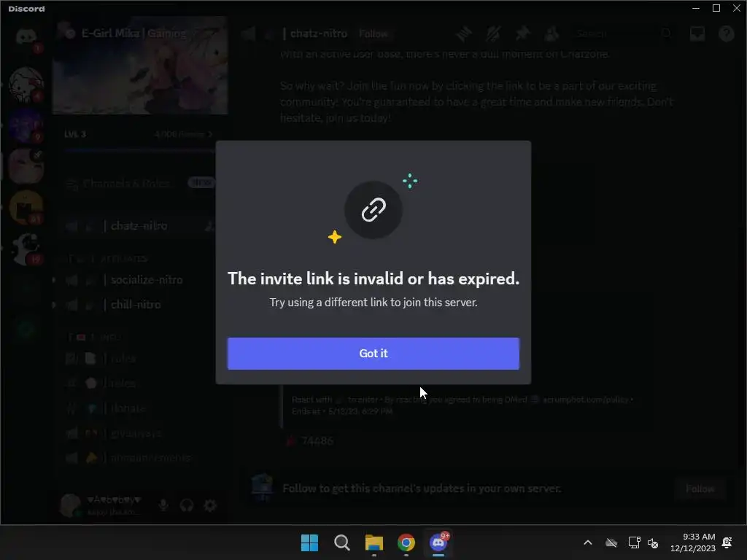Viewport: 747px width, 560px height.
Task: Open File Explorer from taskbar
Action: pyautogui.click(x=374, y=542)
